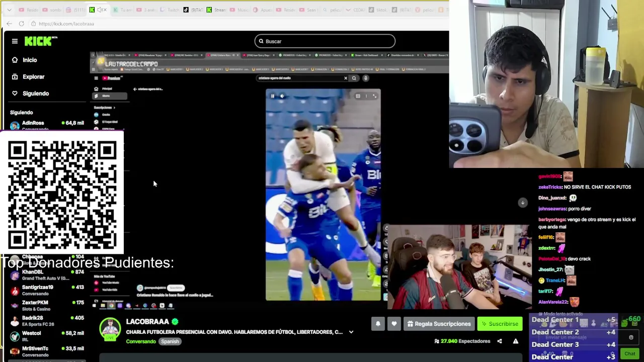The image size is (644, 362).
Task: Click the Conversando category link
Action: (x=141, y=341)
